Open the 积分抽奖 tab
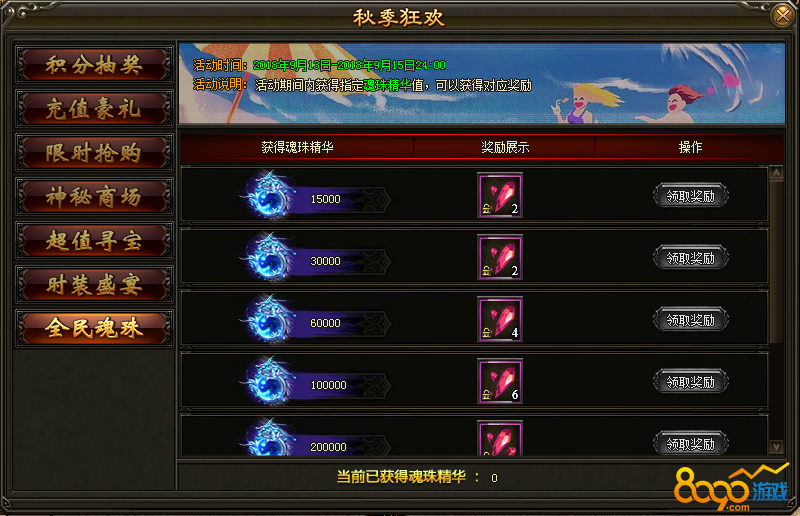This screenshot has height=516, width=800. [94, 65]
